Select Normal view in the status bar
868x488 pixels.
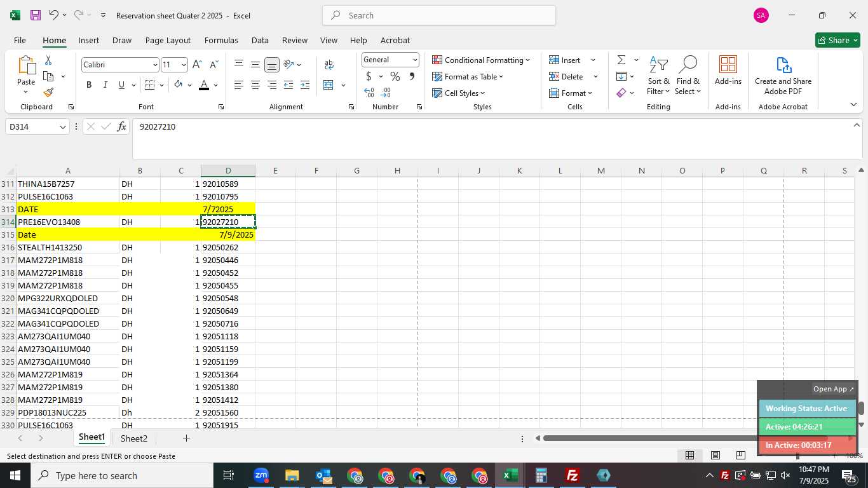tap(689, 455)
